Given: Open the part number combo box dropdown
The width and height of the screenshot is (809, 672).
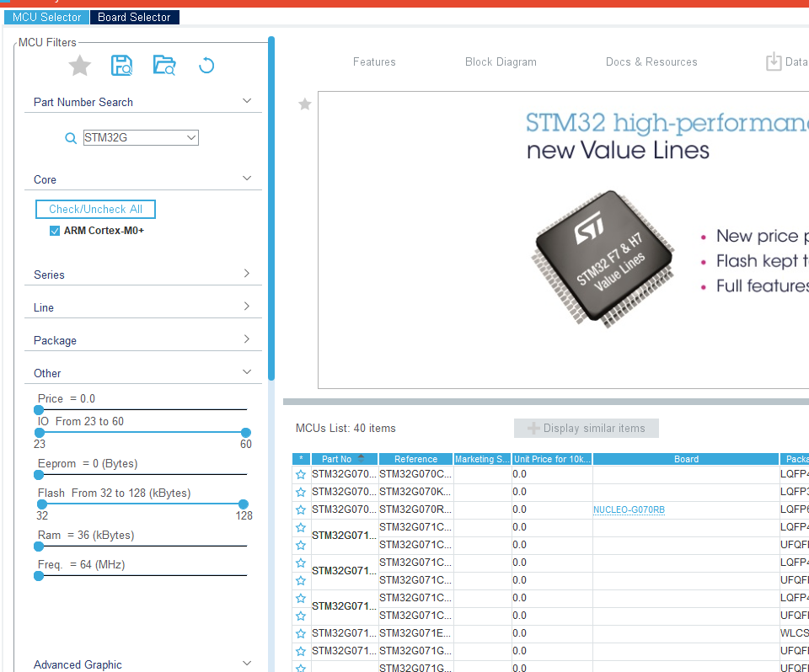Looking at the screenshot, I should click(x=191, y=138).
